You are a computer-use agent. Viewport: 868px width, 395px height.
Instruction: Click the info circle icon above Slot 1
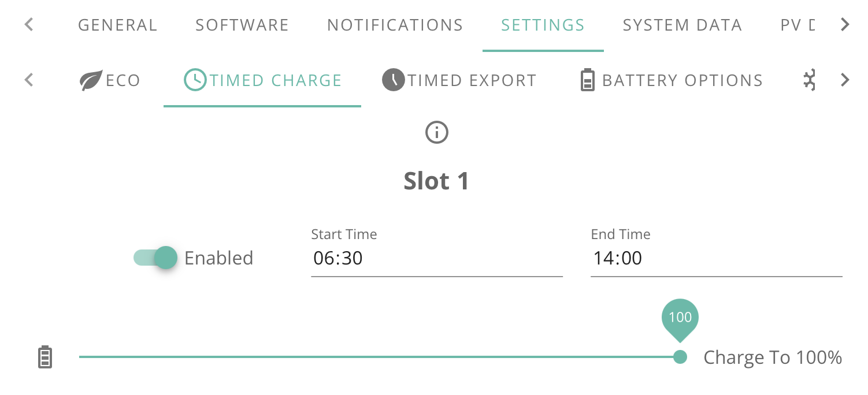pos(437,133)
